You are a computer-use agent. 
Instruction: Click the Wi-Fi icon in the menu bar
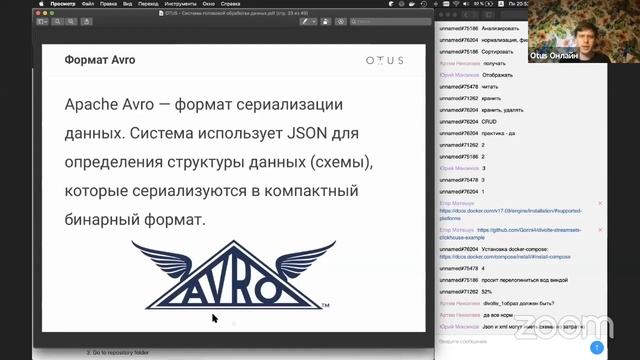(x=456, y=4)
